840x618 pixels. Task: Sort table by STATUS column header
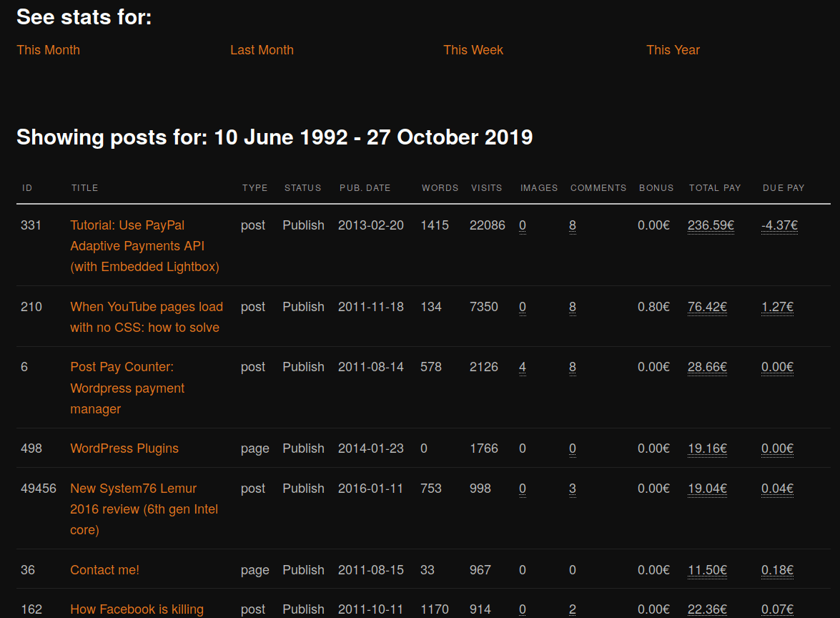(x=302, y=188)
